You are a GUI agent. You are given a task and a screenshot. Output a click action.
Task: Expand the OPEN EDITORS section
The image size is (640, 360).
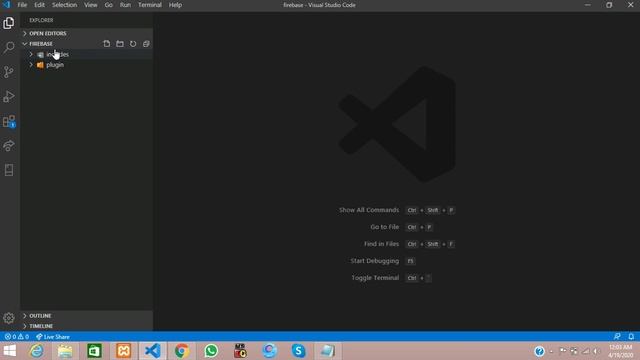click(87, 33)
